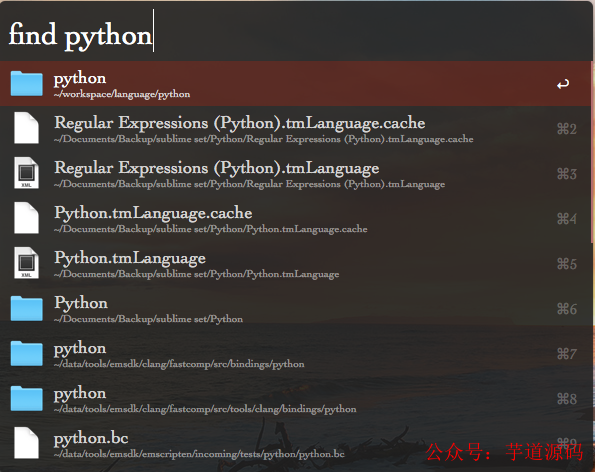This screenshot has width=595, height=472.
Task: Click folder icon of sublime set/Python result
Action: tap(27, 308)
